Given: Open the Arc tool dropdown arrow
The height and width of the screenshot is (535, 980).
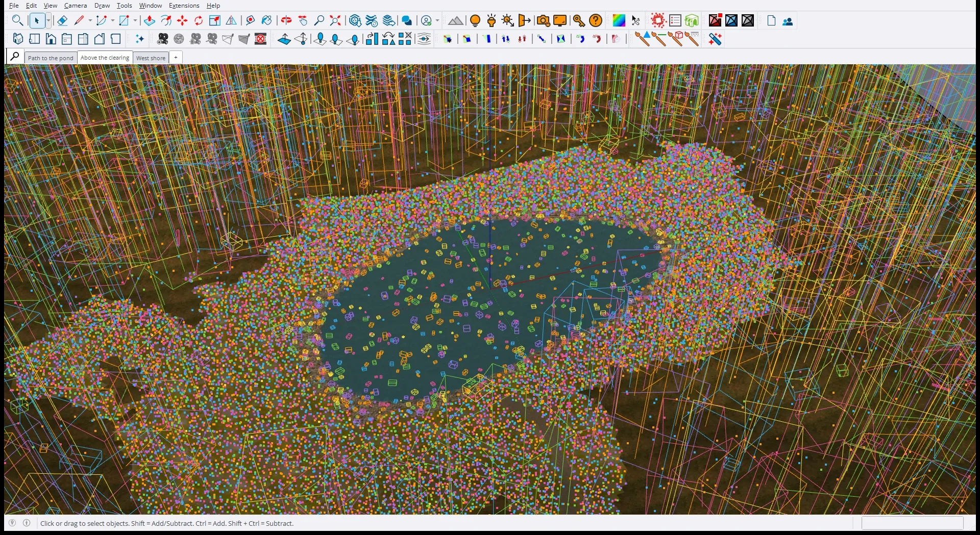Looking at the screenshot, I should (112, 21).
